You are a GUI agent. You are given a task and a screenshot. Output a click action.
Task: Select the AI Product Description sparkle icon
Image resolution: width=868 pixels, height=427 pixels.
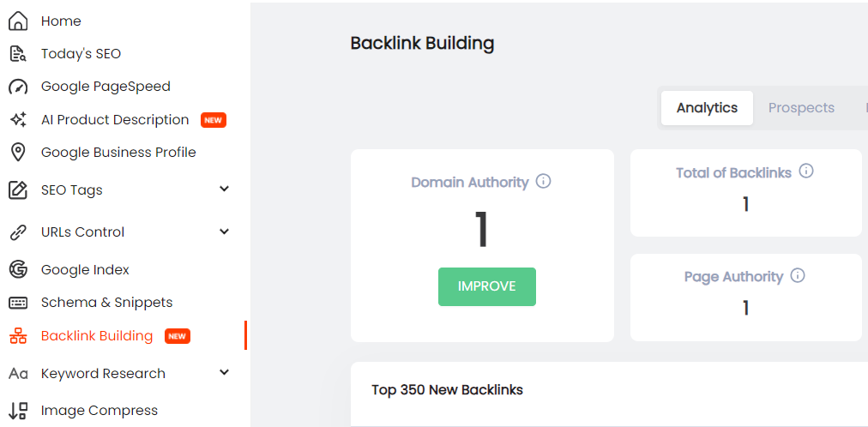click(x=18, y=119)
